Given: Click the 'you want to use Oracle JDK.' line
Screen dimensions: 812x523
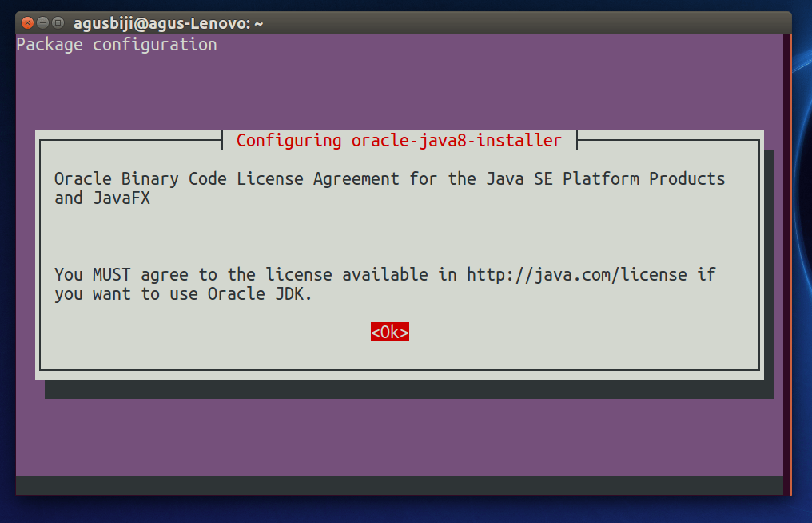Looking at the screenshot, I should pos(183,294).
